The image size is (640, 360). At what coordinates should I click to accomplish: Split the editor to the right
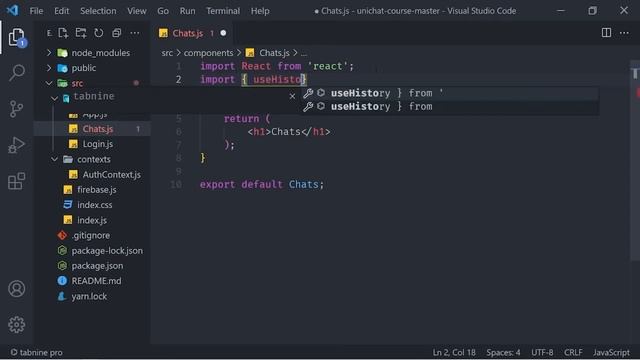pos(606,33)
